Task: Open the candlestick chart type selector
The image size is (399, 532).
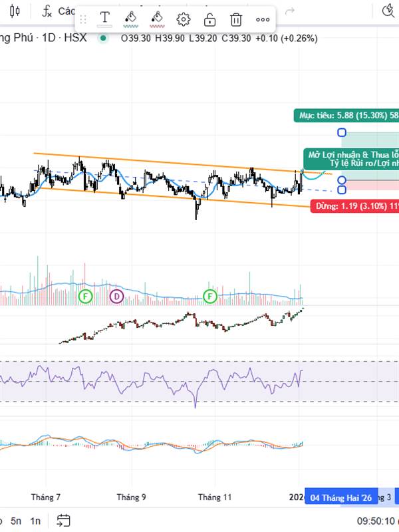Action: 15,11
